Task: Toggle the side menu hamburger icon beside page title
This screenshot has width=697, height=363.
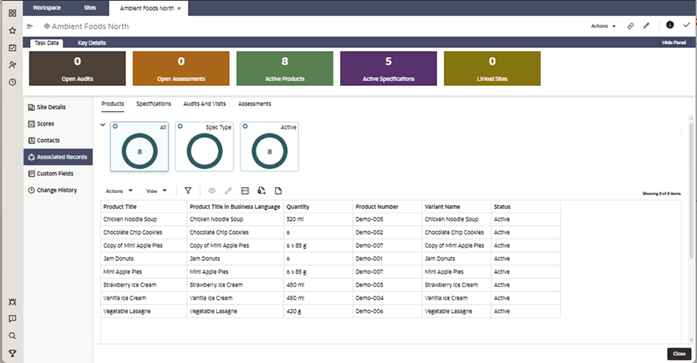Action: (x=30, y=26)
